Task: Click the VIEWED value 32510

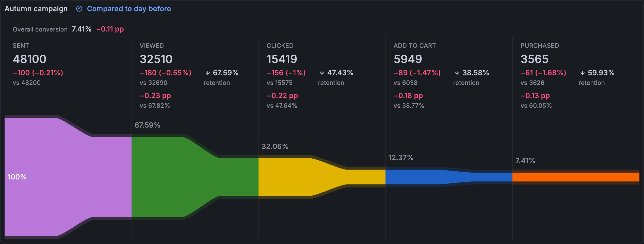Action: point(156,59)
